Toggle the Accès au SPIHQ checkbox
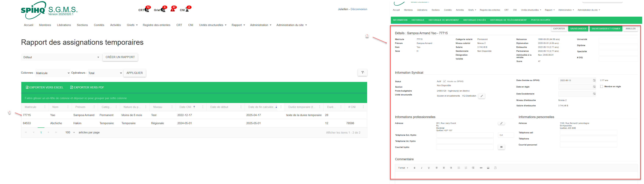This screenshot has height=184, width=644. coord(444,81)
